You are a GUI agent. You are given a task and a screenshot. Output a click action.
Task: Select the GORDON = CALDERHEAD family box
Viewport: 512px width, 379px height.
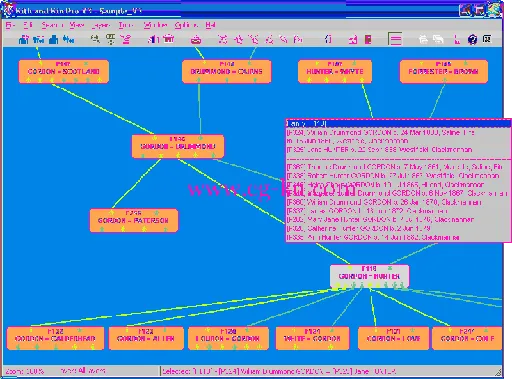coord(55,338)
